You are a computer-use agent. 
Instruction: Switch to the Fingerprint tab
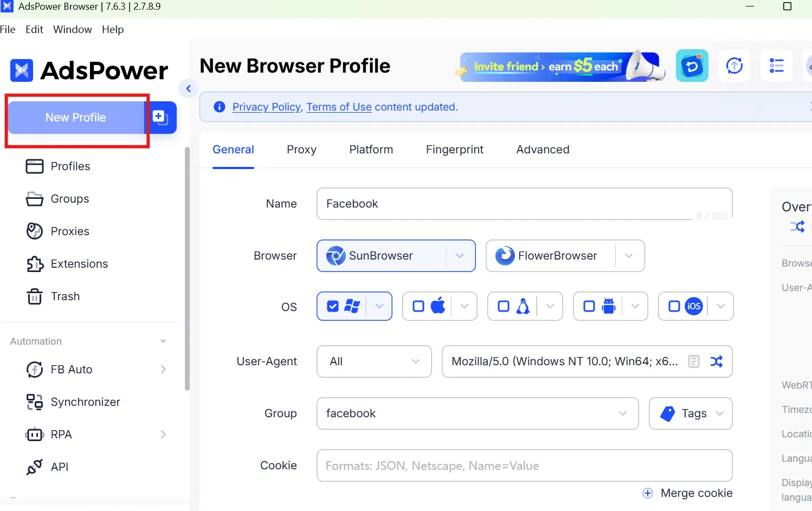point(455,150)
